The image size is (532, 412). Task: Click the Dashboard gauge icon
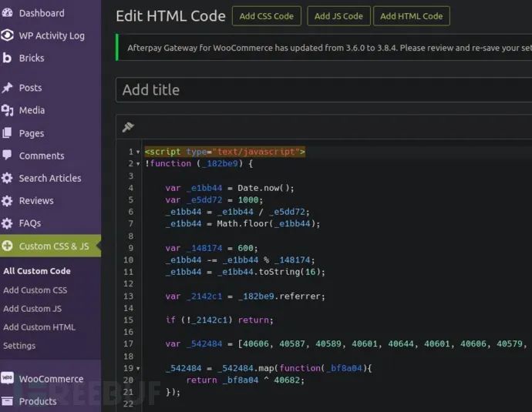point(7,13)
